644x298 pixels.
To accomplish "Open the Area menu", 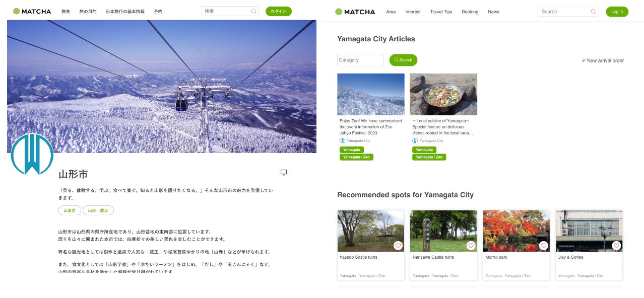I will coord(391,12).
